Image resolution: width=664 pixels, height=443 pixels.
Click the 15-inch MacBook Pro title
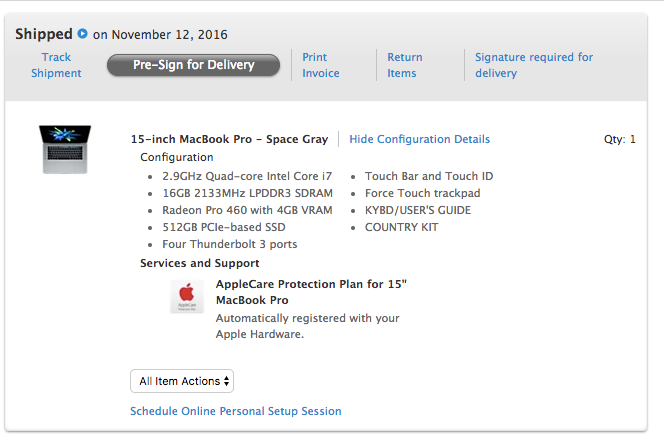coord(229,139)
